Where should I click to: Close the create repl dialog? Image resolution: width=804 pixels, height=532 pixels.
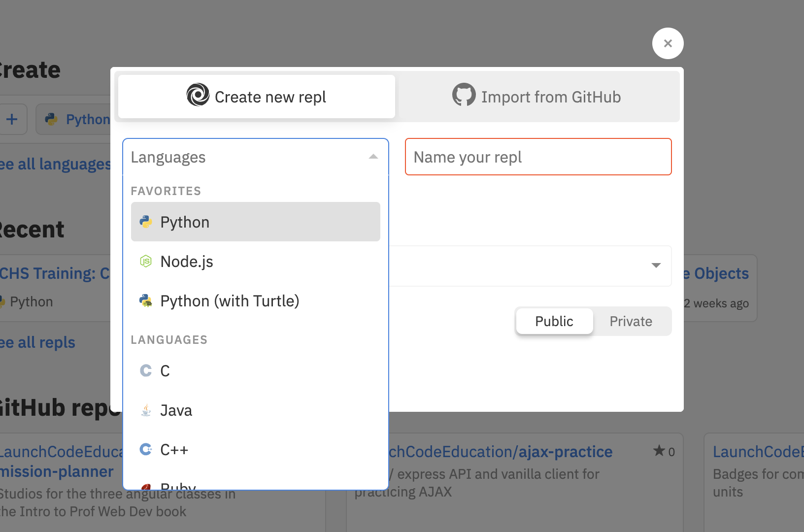coord(668,44)
